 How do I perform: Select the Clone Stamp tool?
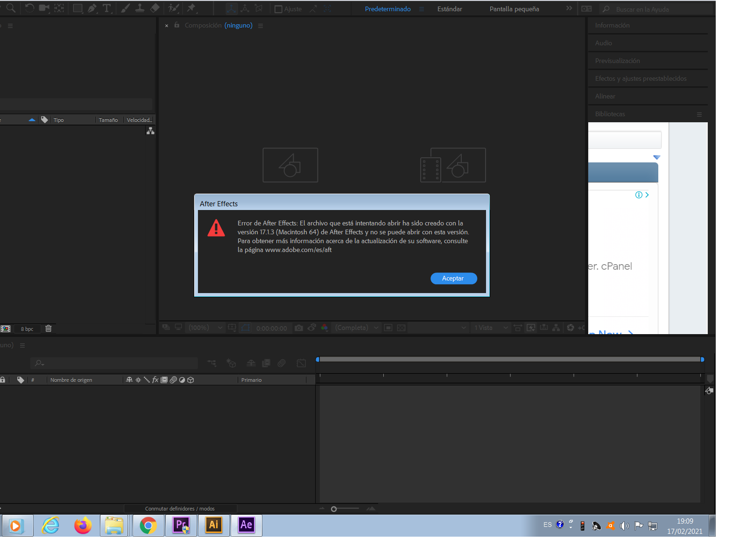140,8
